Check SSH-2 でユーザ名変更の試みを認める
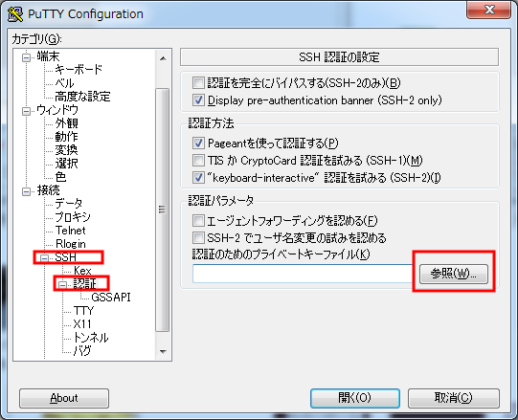This screenshot has width=518, height=420. [198, 237]
